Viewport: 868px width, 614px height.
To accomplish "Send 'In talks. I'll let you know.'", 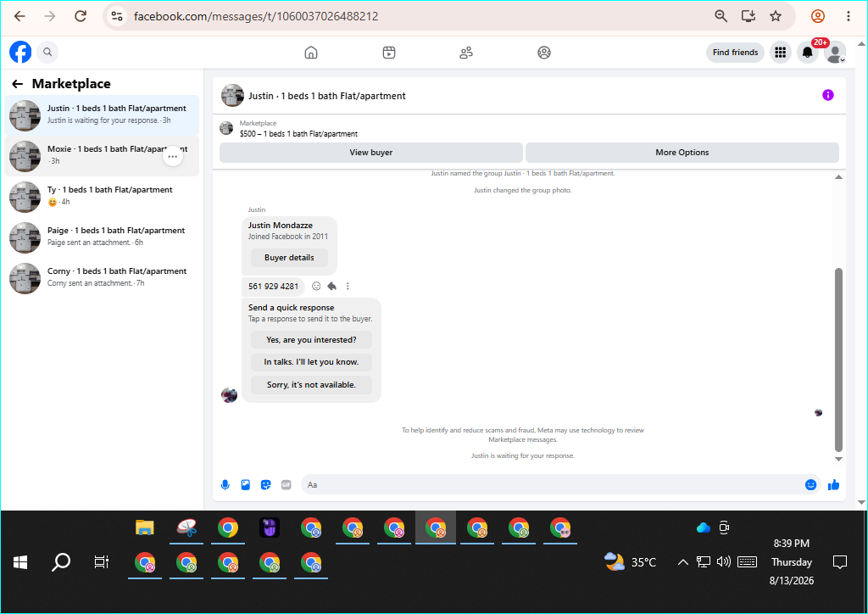I will tap(311, 362).
